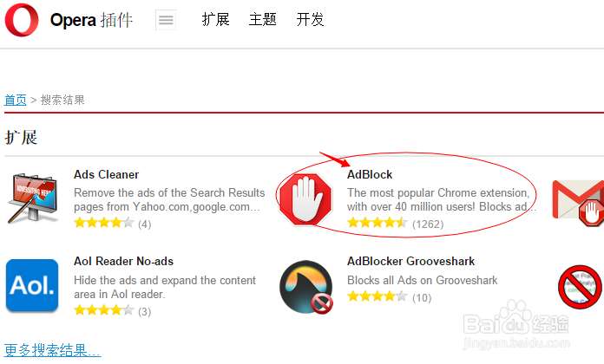This screenshot has height=364, width=604.
Task: Open the Ads Cleaner extension title
Action: [x=106, y=174]
